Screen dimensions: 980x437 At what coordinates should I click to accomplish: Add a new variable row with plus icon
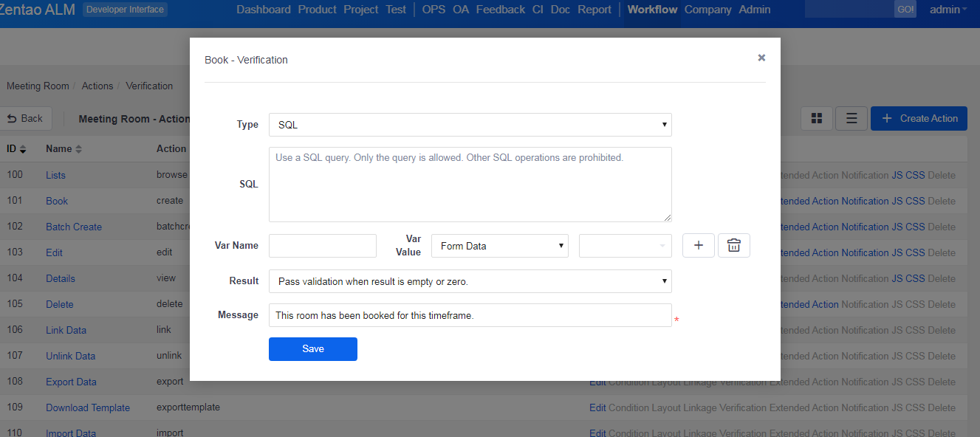click(698, 246)
